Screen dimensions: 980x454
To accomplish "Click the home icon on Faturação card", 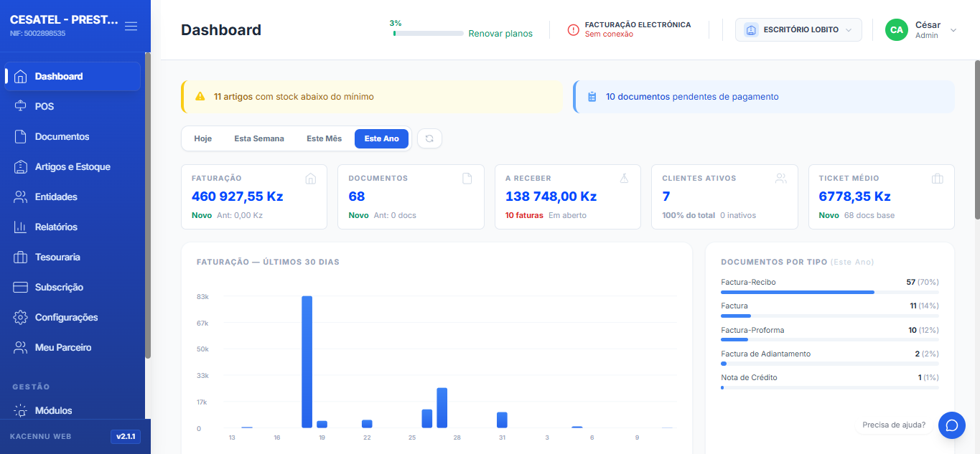I will tap(311, 179).
